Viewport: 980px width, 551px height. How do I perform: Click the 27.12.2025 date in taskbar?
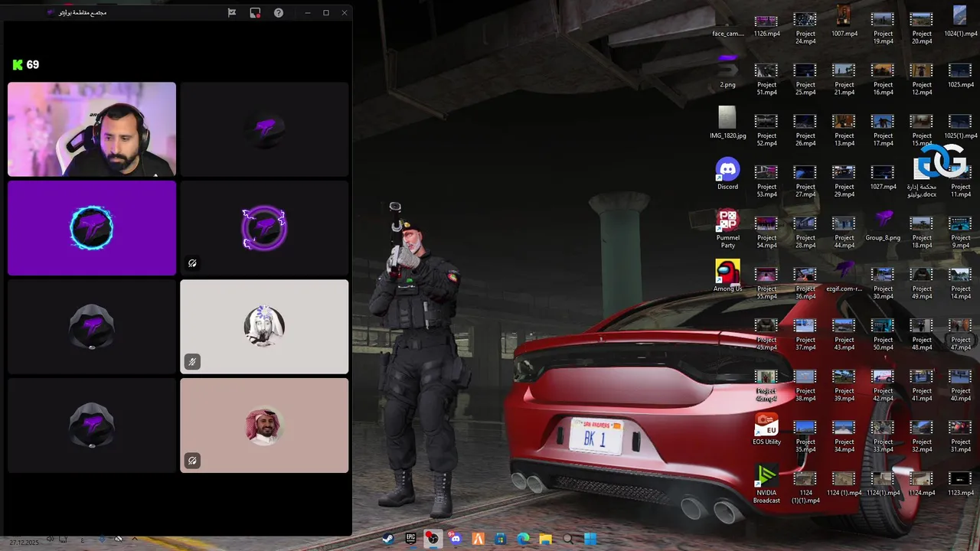click(x=24, y=543)
